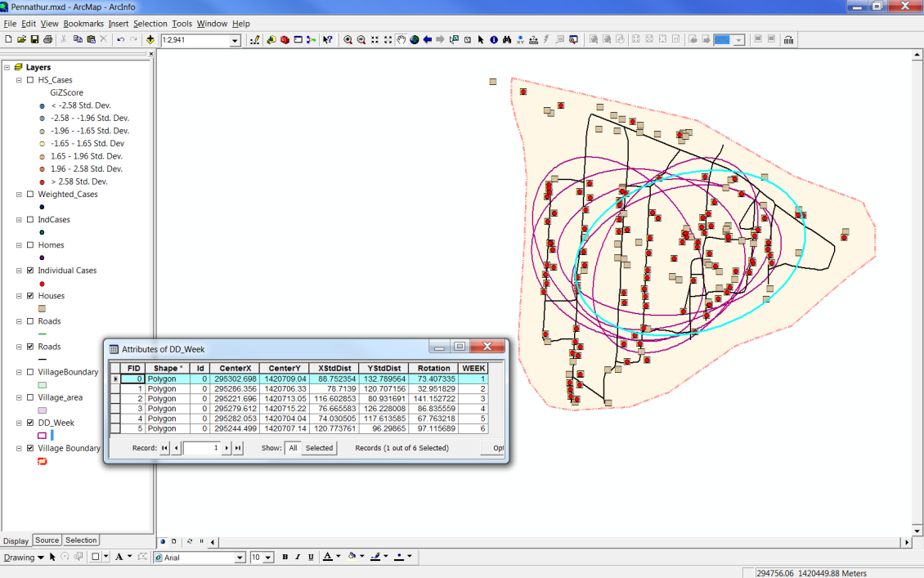Click the Editor toolbar icon
Screen dimensions: 924x578
tap(254, 40)
